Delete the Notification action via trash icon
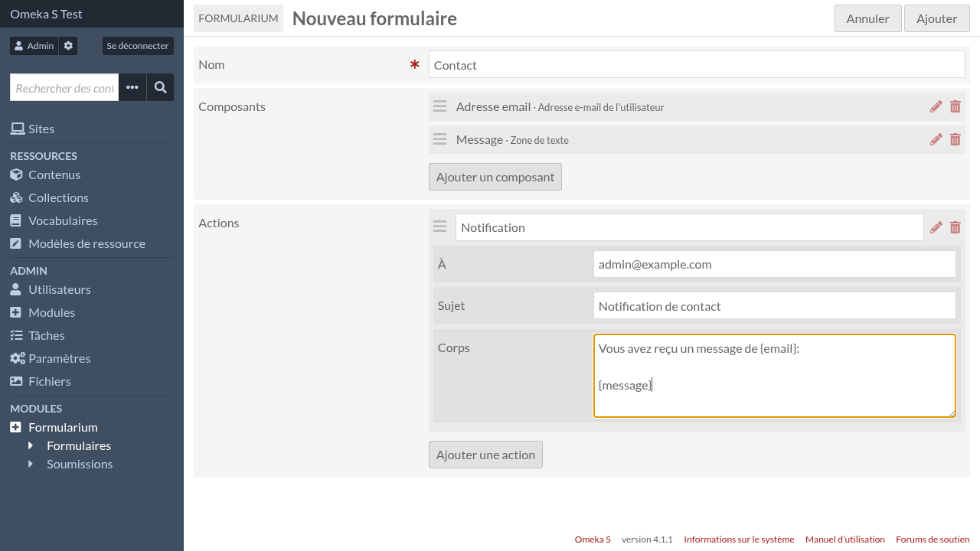This screenshot has width=980, height=551. (955, 227)
